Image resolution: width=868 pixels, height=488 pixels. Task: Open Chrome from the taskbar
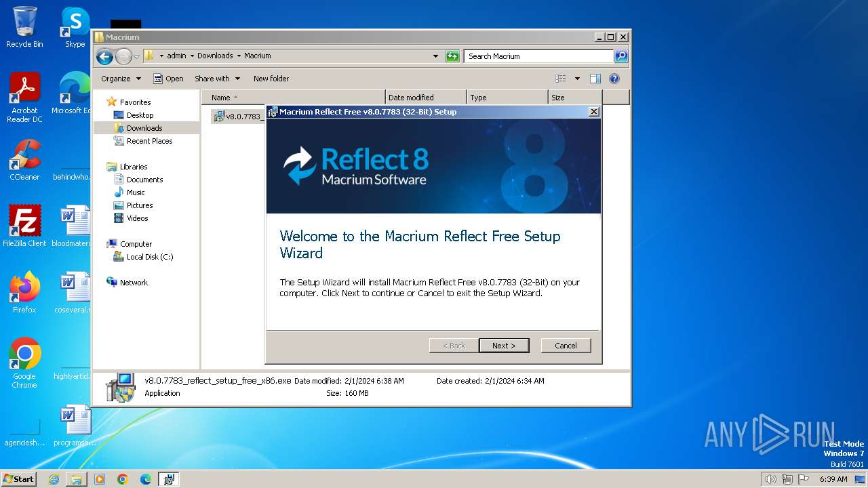tap(123, 479)
